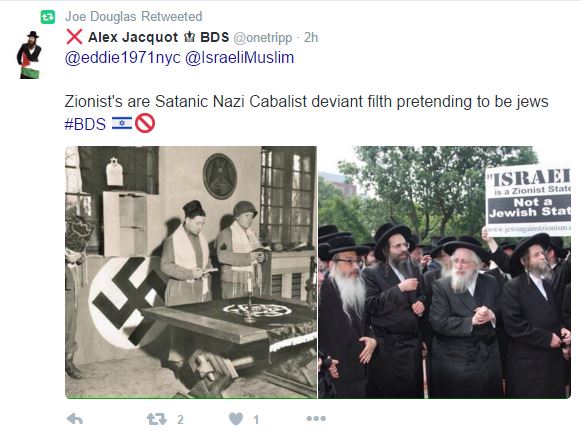Click the reply arrow icon

[75, 419]
